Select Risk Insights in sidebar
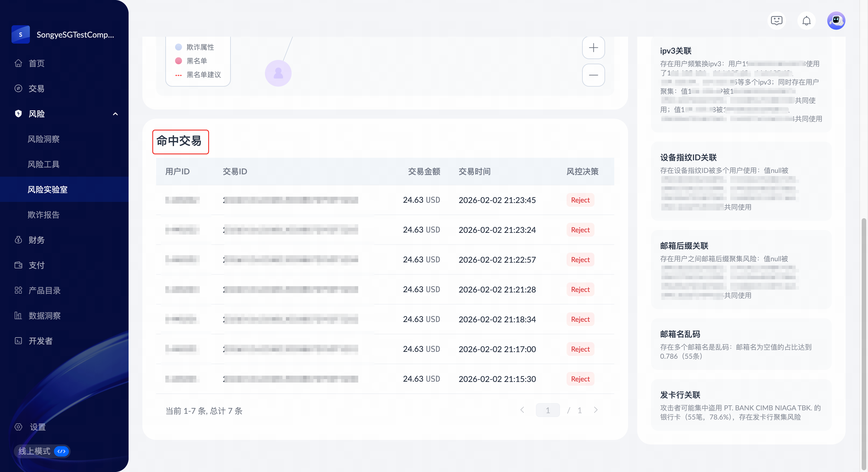The image size is (868, 472). click(43, 139)
